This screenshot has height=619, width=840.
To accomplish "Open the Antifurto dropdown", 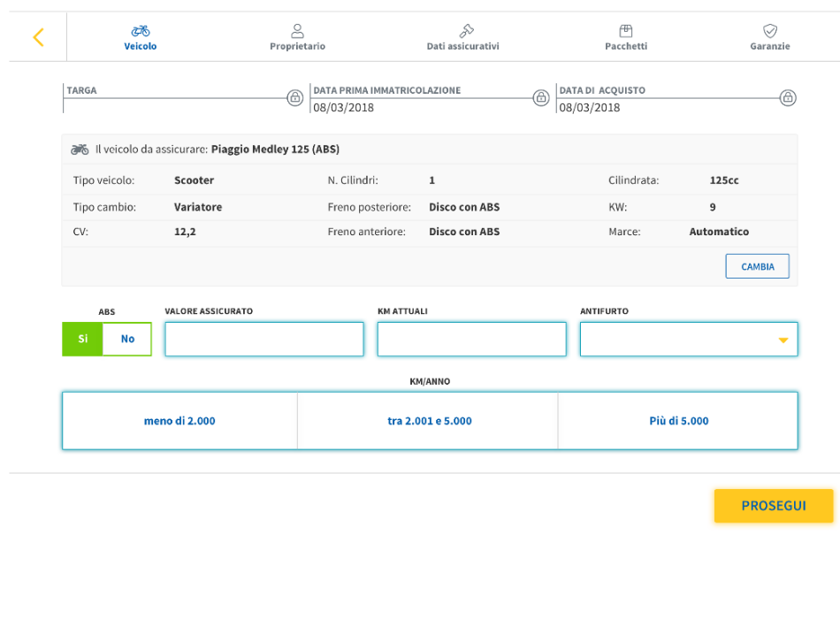I will click(x=689, y=340).
